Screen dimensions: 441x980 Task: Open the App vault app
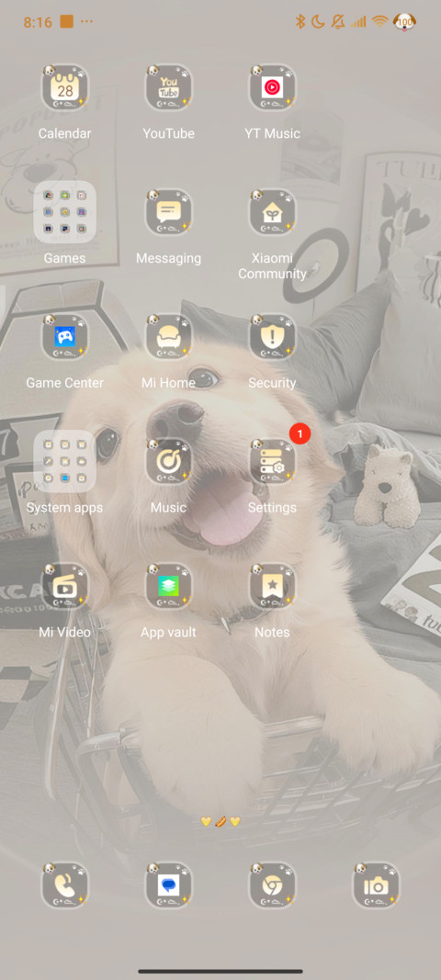coord(168,586)
